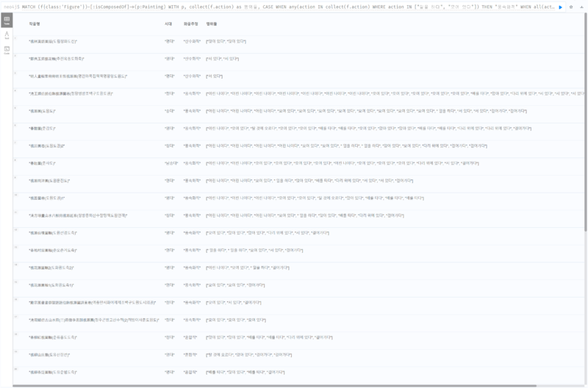Select the last row's 궁정적 style cell
The width and height of the screenshot is (588, 388).
191,373
